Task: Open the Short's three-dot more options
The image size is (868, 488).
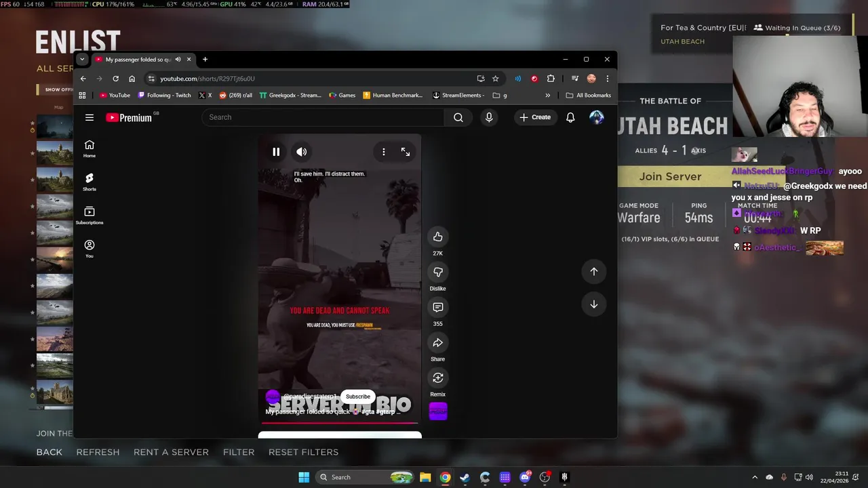Action: (x=384, y=152)
